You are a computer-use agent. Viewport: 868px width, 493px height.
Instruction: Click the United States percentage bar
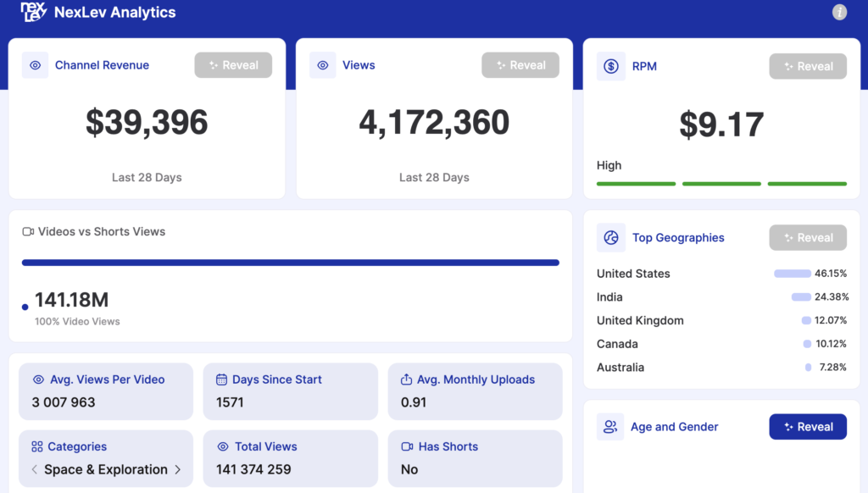pos(793,274)
